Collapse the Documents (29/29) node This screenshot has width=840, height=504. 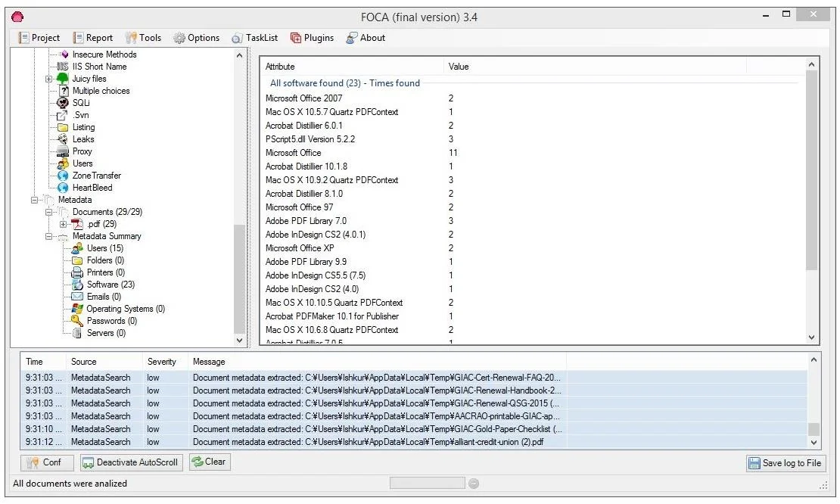tap(48, 212)
